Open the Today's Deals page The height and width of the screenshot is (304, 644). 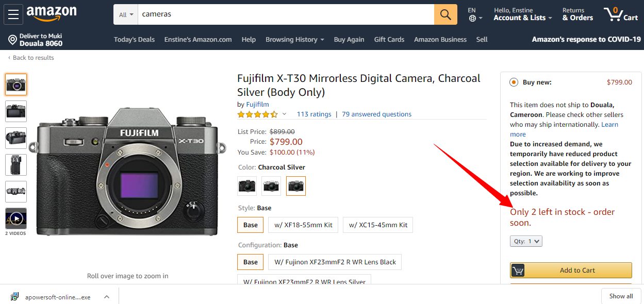click(134, 39)
